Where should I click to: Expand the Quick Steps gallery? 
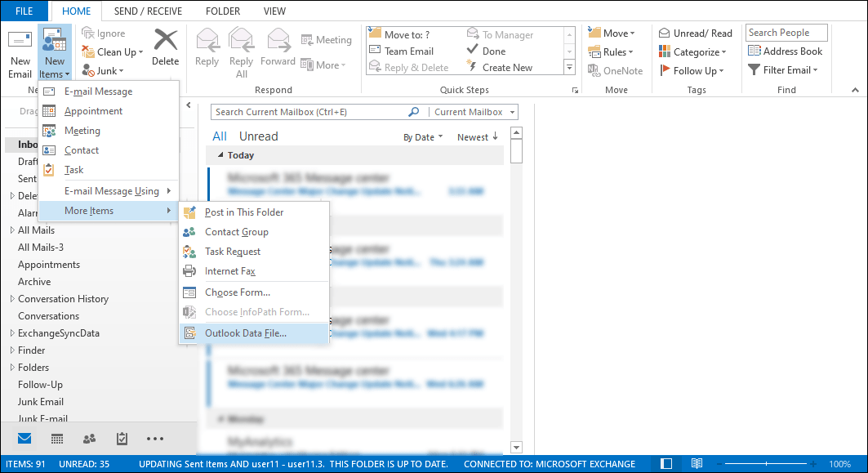click(x=569, y=68)
